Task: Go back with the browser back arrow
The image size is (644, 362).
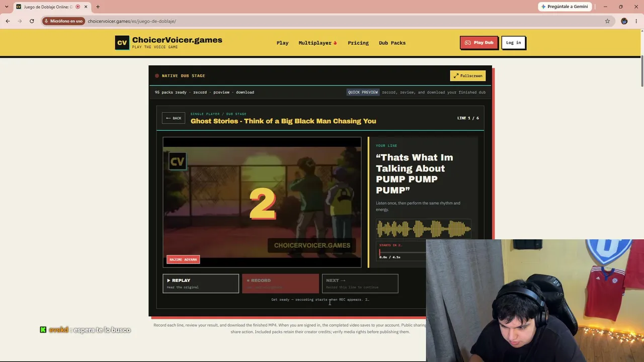Action: (x=8, y=21)
